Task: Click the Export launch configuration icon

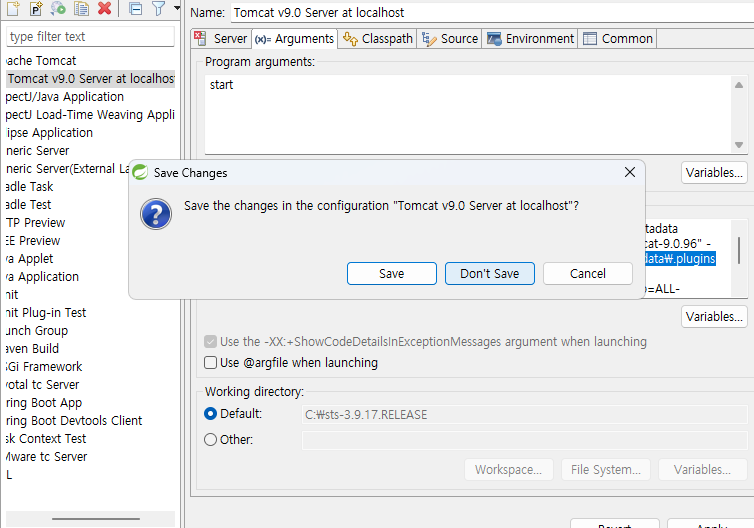Action: (x=58, y=8)
